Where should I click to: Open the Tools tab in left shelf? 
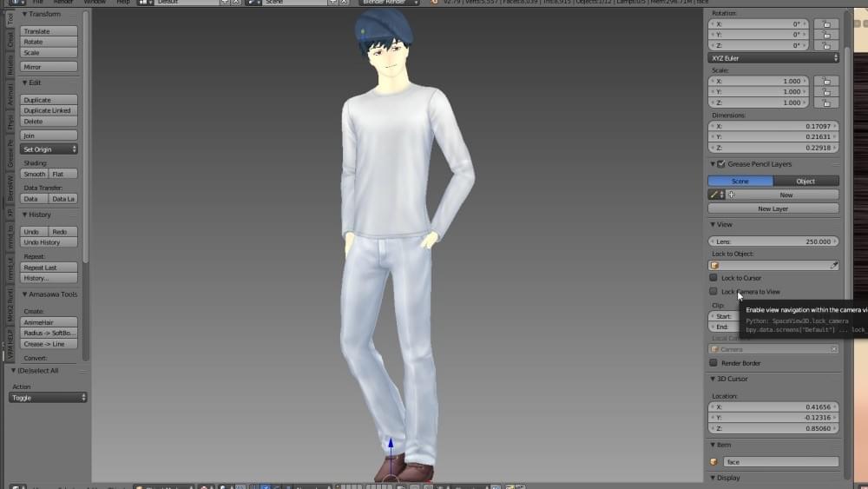tap(10, 18)
